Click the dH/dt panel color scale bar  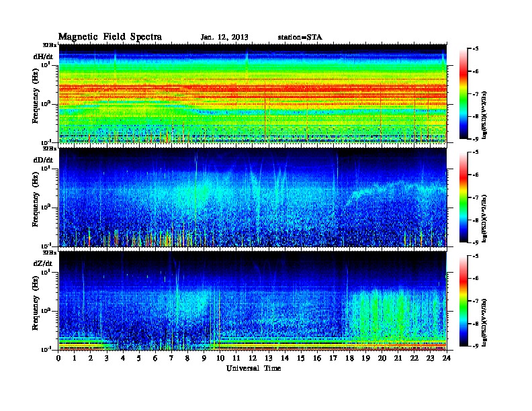(463, 93)
